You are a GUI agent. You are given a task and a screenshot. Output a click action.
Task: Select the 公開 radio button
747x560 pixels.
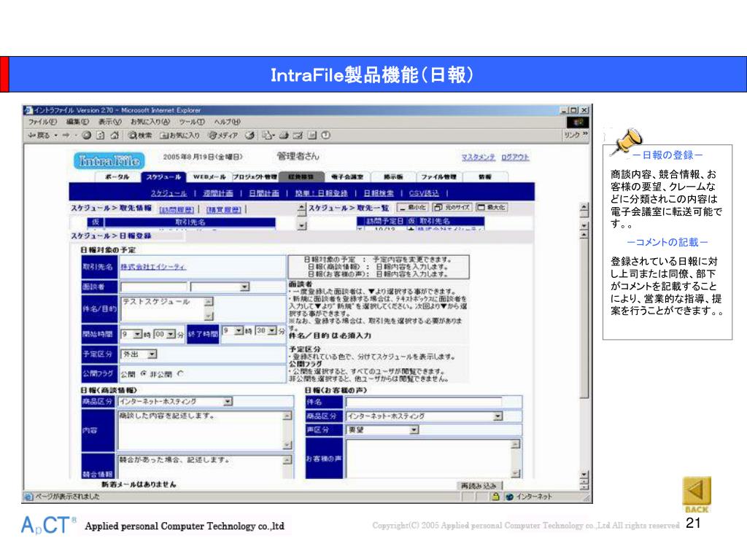pos(144,374)
